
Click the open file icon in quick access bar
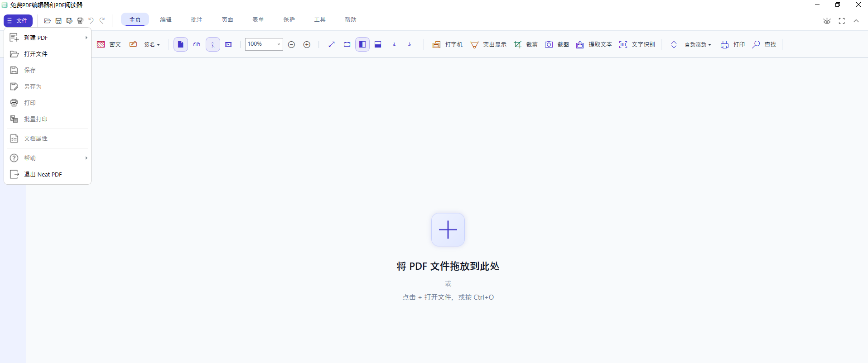pos(47,21)
